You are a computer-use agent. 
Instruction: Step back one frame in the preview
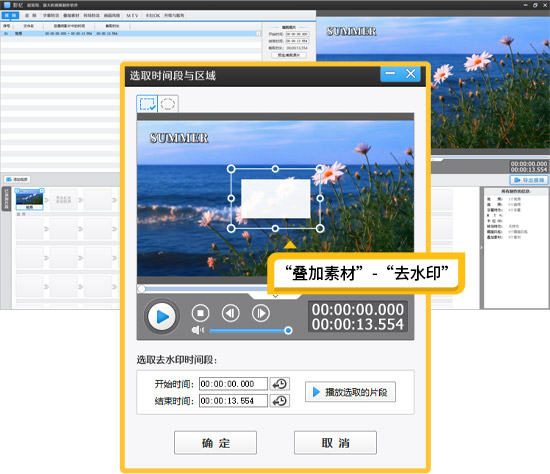(x=230, y=313)
